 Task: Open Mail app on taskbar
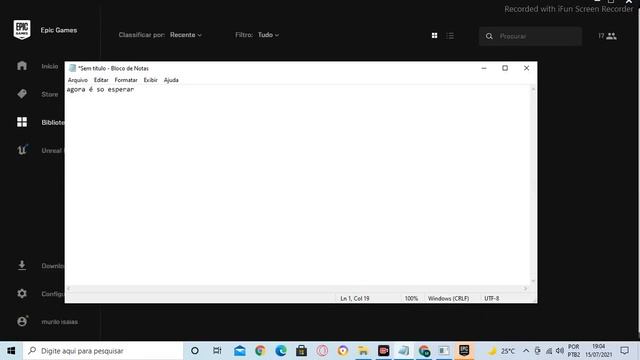click(x=240, y=351)
